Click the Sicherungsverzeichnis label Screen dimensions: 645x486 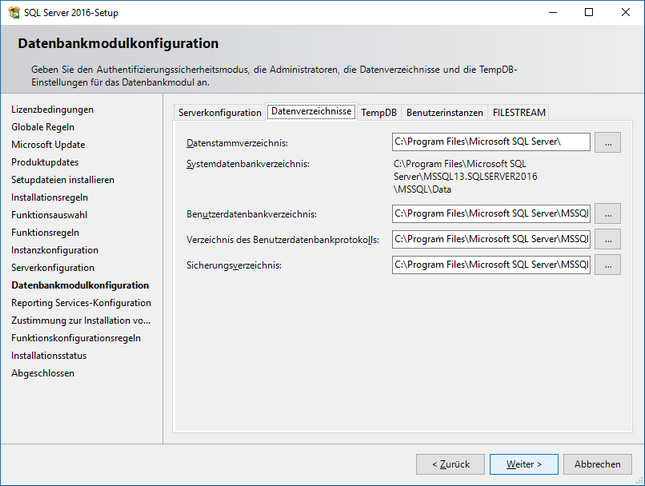(x=234, y=265)
